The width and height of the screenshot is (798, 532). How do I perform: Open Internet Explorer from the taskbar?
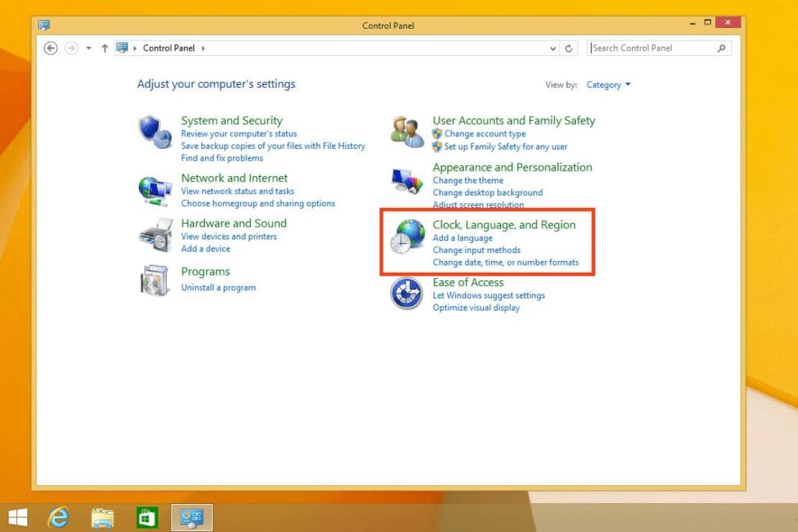click(x=58, y=517)
